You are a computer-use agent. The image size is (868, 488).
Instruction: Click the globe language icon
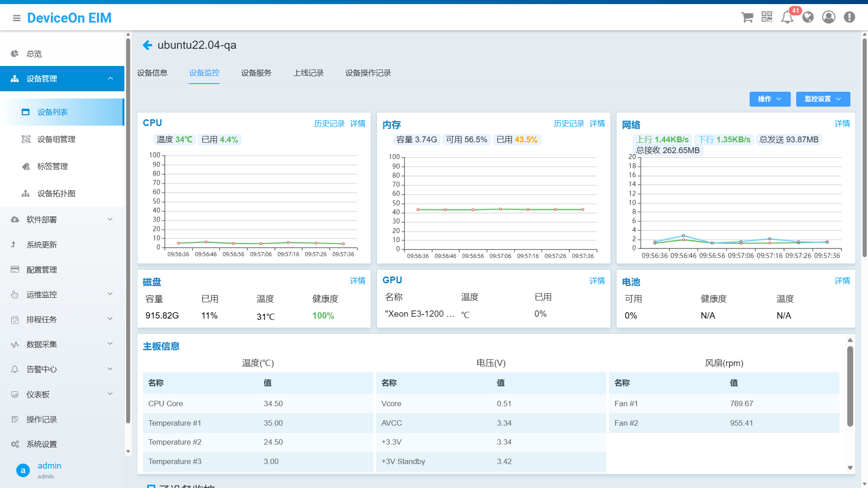point(808,17)
